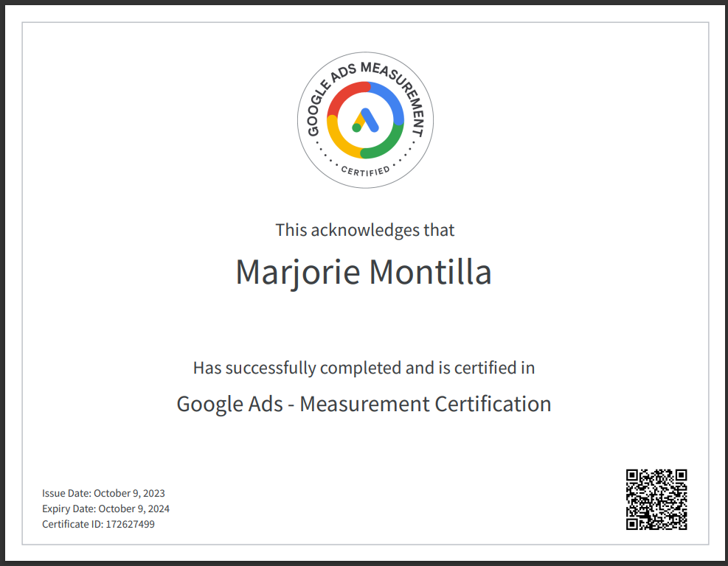
Task: Click the Google Ads Measurement certification badge
Action: tap(365, 119)
